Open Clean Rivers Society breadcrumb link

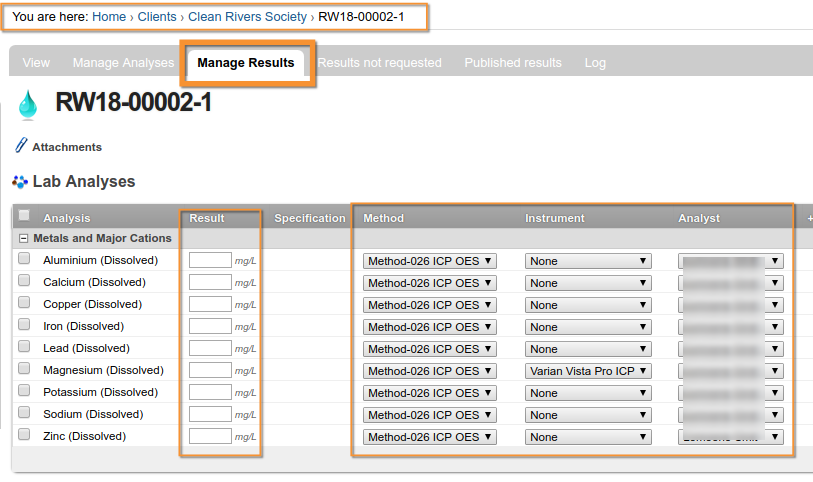pyautogui.click(x=248, y=17)
